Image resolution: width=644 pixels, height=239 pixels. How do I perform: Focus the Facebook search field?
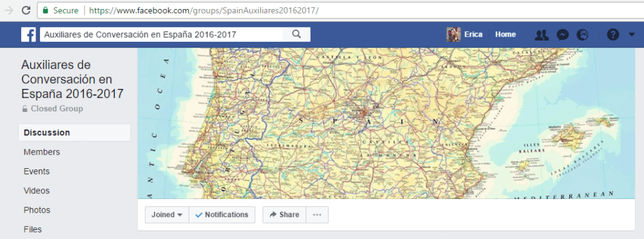(162, 35)
